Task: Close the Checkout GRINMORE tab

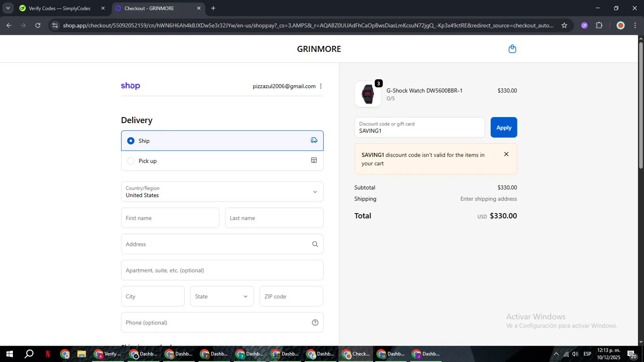Action: coord(199,8)
